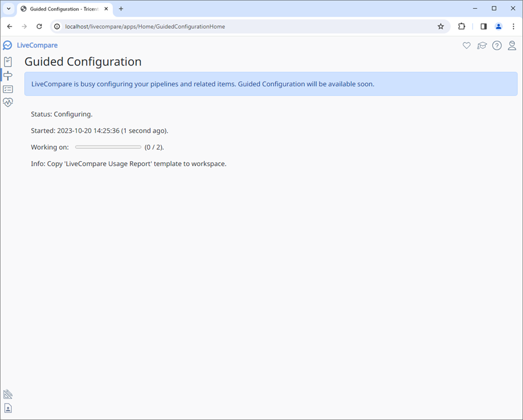This screenshot has width=523, height=420.
Task: Open learning resources via graduation cap icon
Action: [x=482, y=45]
